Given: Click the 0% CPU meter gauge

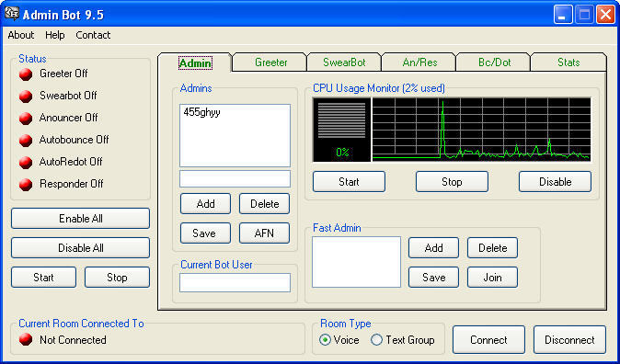Looking at the screenshot, I should click(342, 130).
